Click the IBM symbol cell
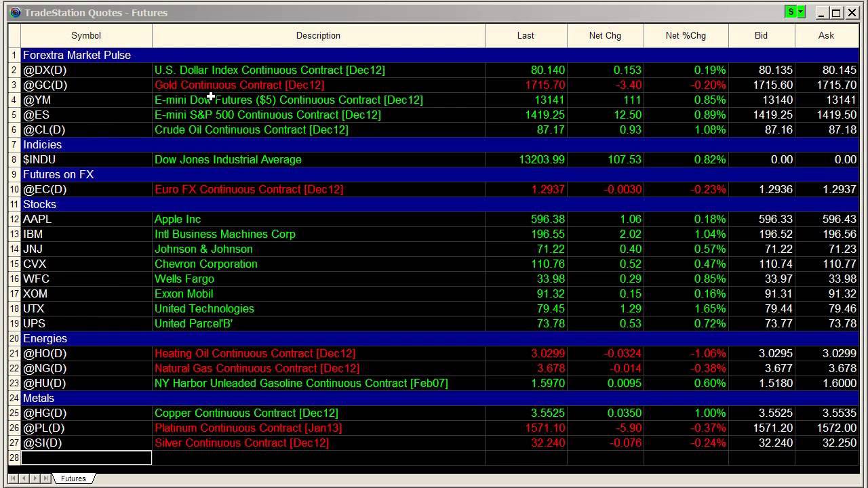 (86, 234)
